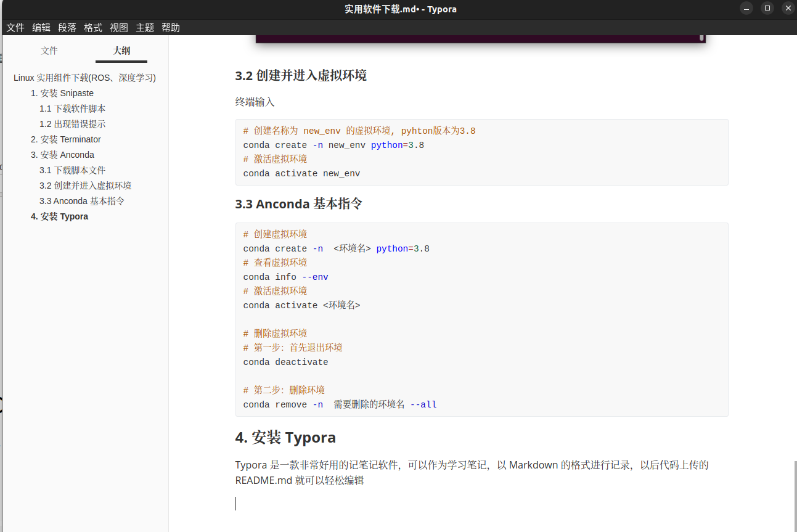Open the 主题 menu
The width and height of the screenshot is (797, 532).
point(145,28)
